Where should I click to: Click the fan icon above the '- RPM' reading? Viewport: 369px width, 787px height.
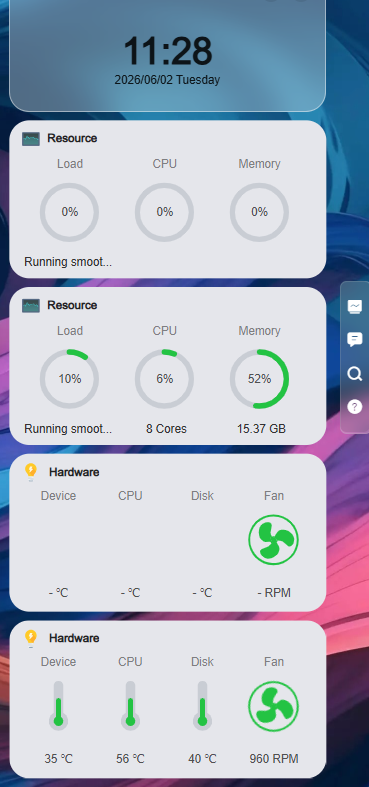coord(274,540)
